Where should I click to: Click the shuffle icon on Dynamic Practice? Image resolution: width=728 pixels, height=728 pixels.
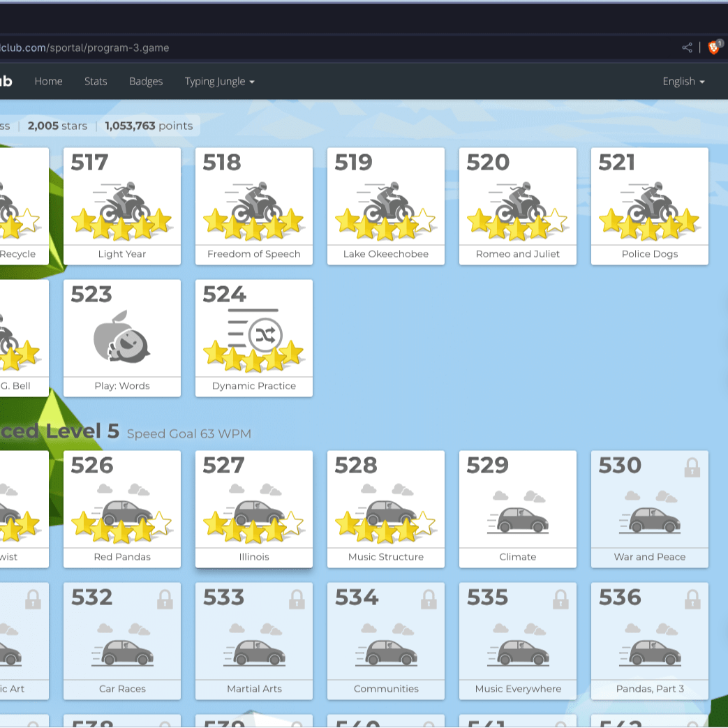(x=265, y=335)
